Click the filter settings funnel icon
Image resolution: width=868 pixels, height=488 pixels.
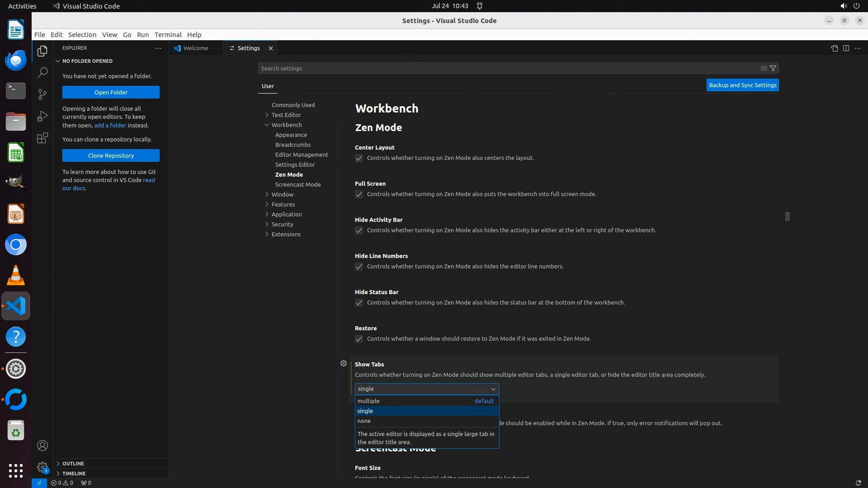pyautogui.click(x=773, y=68)
